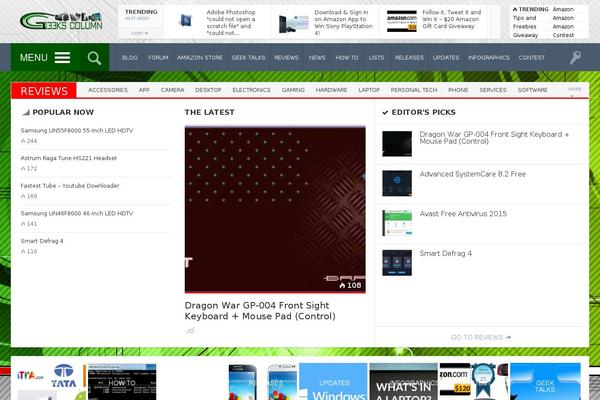Click the large Dragon War featured image
600x400 pixels.
coord(275,209)
